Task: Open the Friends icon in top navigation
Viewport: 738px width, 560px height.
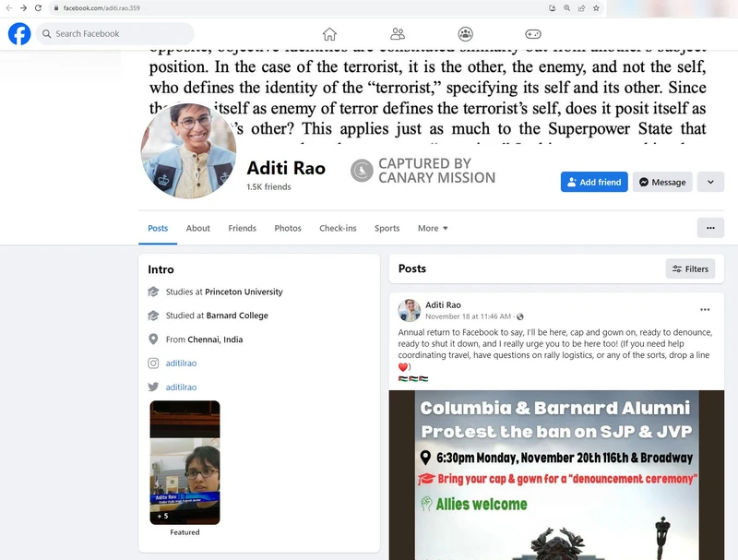Action: pos(398,34)
